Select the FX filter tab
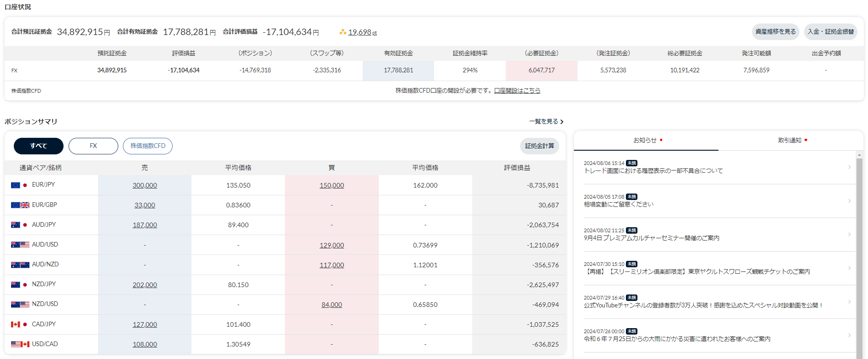 pyautogui.click(x=93, y=146)
